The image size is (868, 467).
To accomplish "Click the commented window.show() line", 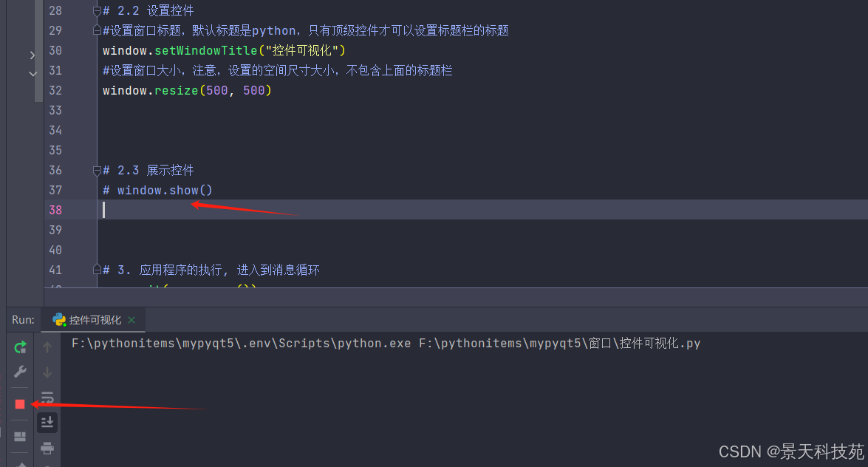I will (x=157, y=191).
